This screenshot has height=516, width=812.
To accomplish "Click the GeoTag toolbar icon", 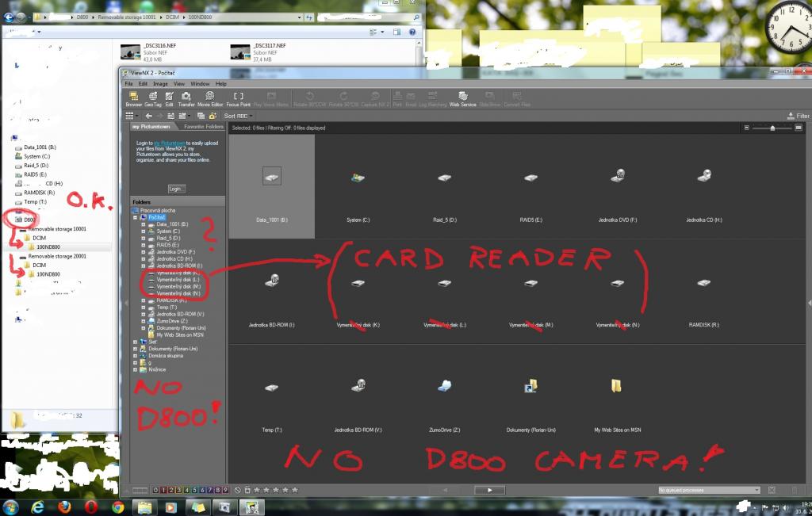I will [x=153, y=99].
